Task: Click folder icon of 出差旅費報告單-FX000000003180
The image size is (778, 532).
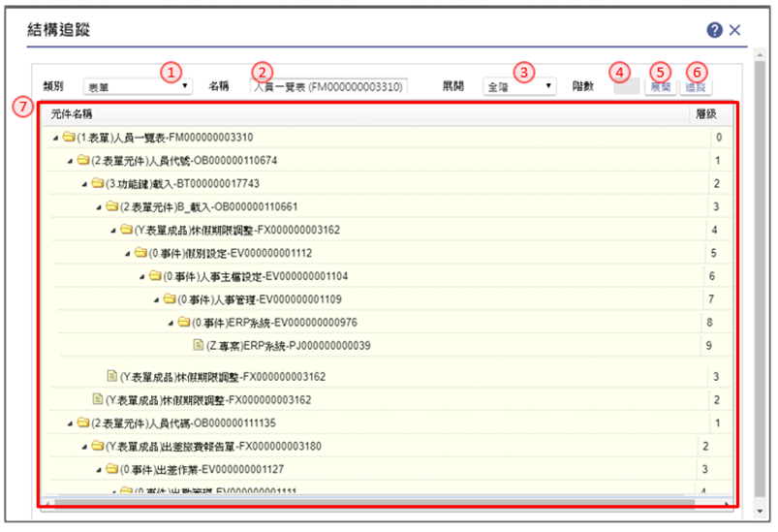Action: [97, 446]
